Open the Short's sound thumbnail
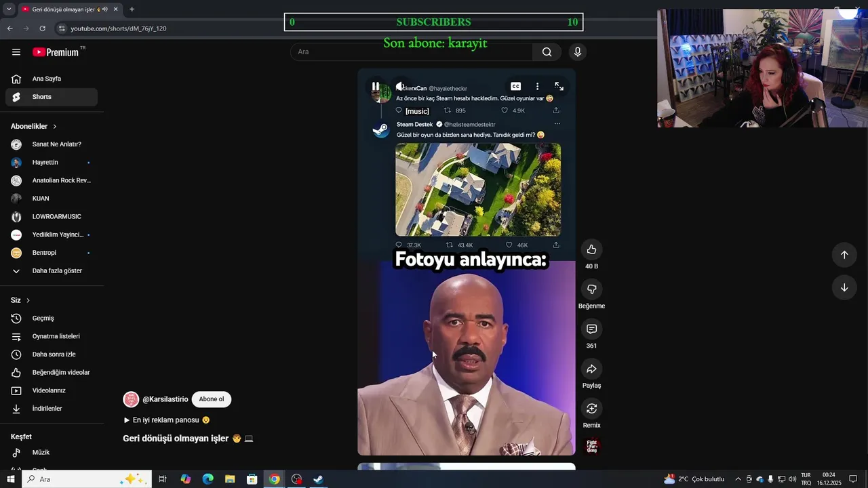 pos(592,447)
